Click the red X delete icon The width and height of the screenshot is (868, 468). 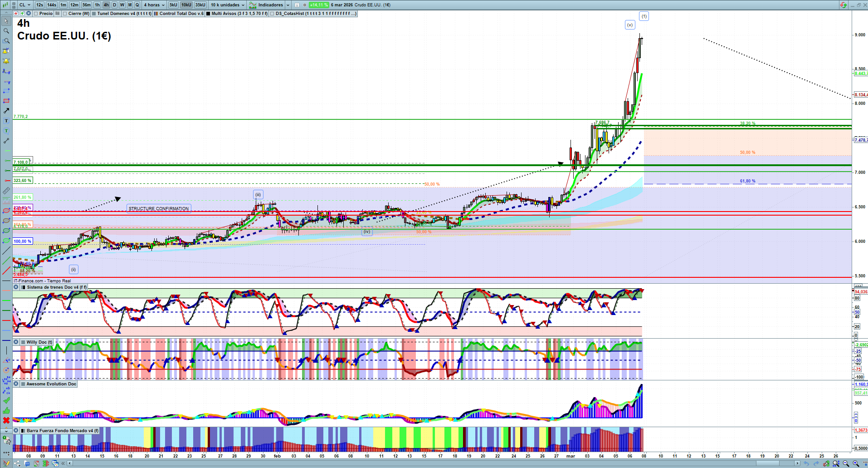click(x=6, y=420)
